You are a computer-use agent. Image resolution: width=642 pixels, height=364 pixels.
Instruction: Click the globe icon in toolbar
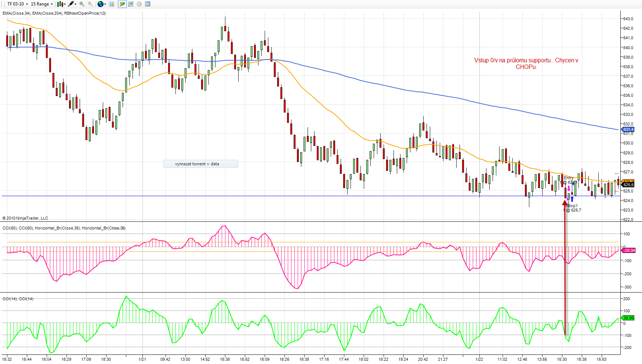point(101,4)
